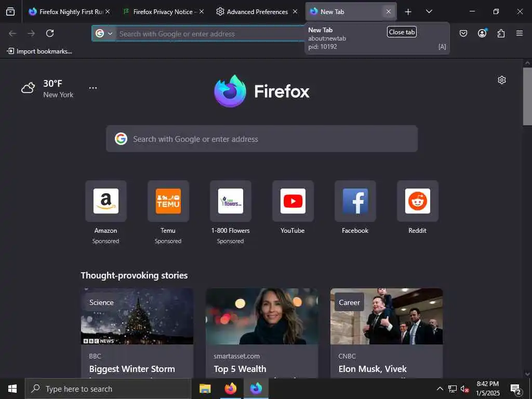Click the page vertical scrollbar thumb

coord(527,97)
